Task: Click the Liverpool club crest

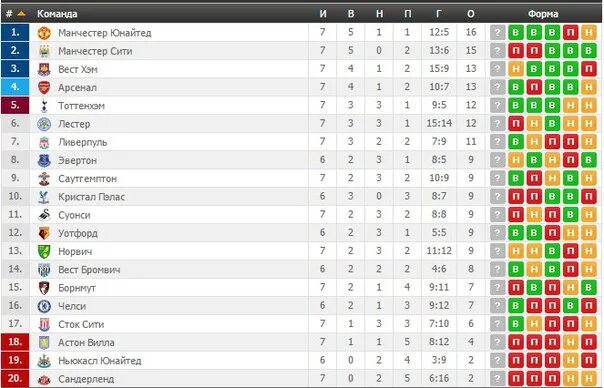Action: pyautogui.click(x=44, y=142)
